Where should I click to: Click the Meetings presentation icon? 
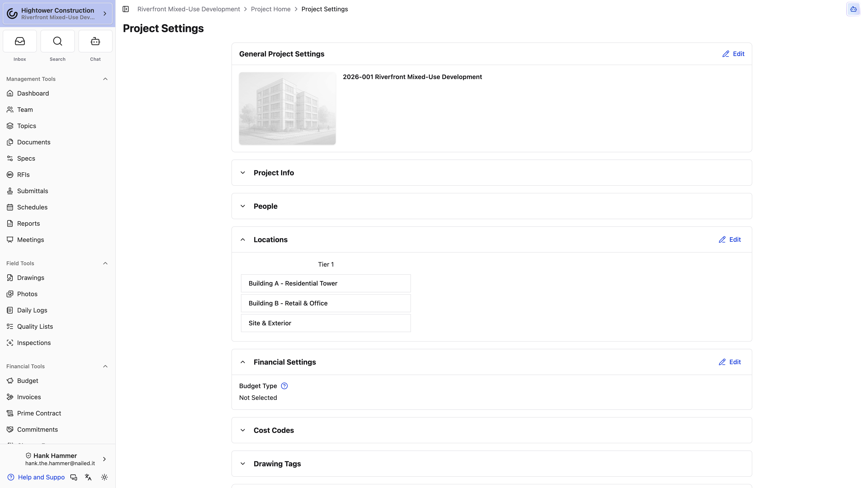(x=10, y=240)
